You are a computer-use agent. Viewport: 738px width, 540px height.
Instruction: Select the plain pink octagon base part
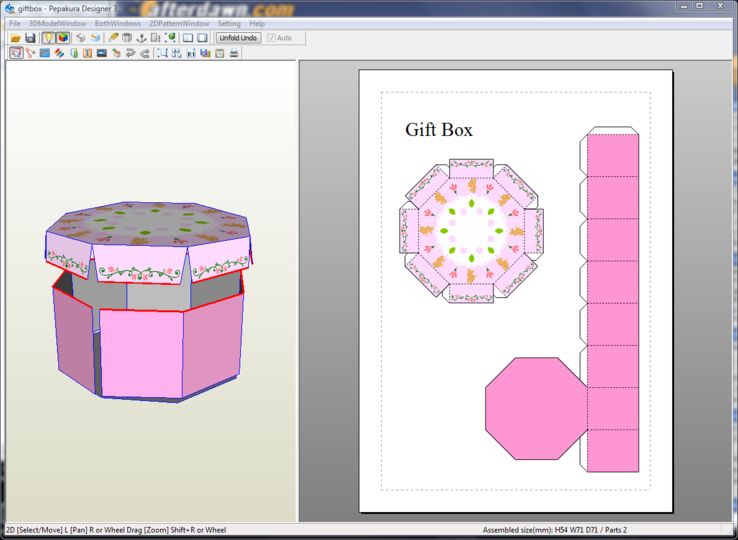537,408
